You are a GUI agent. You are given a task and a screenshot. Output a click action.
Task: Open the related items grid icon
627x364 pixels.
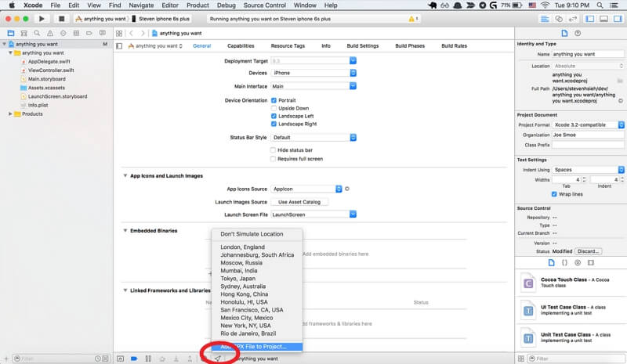coord(119,33)
